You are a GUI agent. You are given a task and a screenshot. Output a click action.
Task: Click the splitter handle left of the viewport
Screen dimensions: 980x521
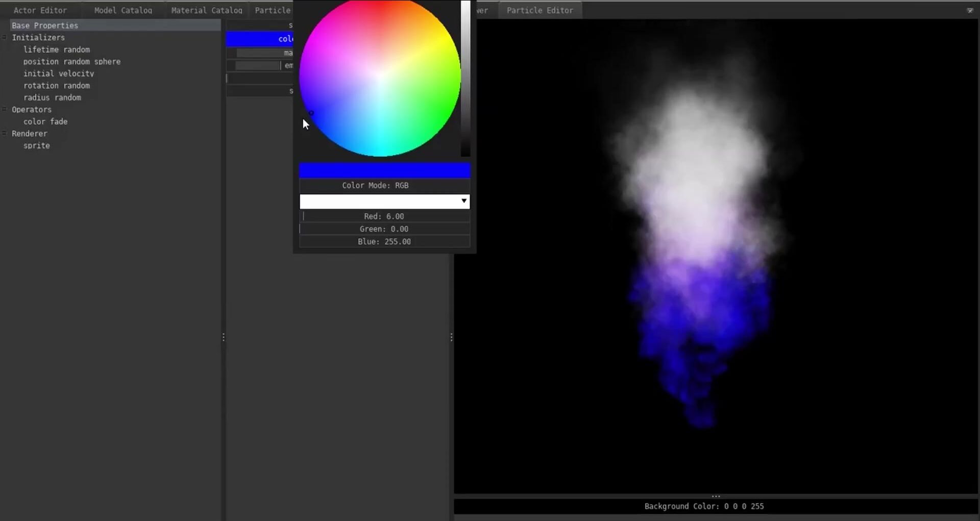pyautogui.click(x=451, y=337)
